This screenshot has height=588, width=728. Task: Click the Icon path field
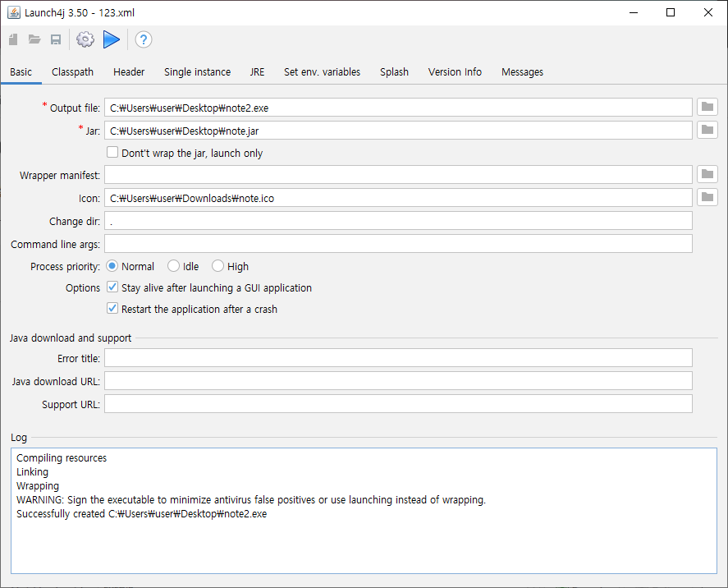click(398, 197)
